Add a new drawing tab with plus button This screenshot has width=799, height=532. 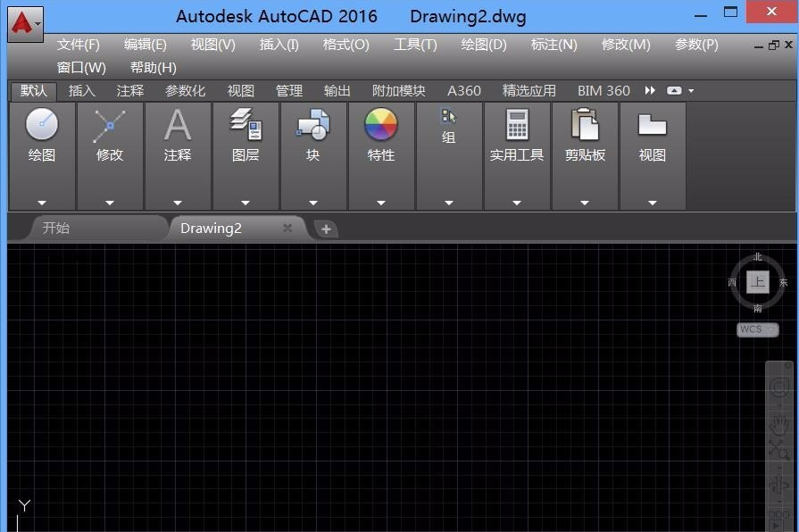326,229
